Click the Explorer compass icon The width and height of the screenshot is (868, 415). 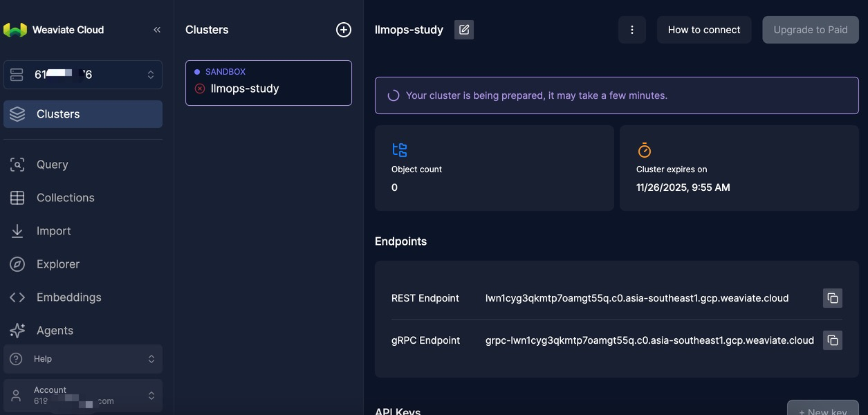coord(17,264)
